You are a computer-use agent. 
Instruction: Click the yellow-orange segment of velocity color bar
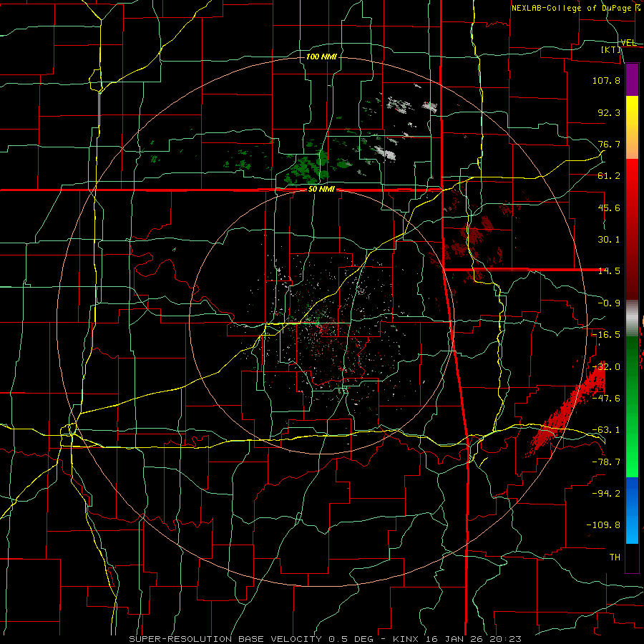click(x=632, y=127)
